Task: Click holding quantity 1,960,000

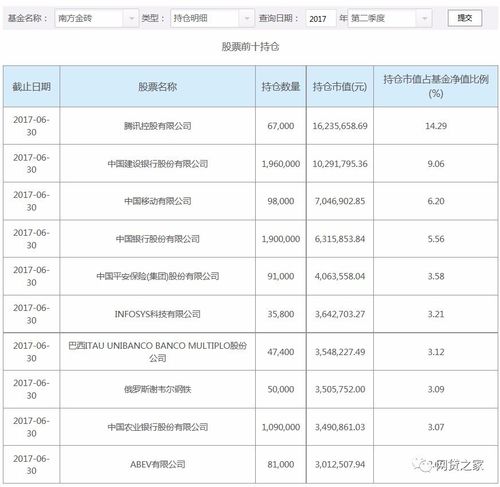Action: coord(281,164)
